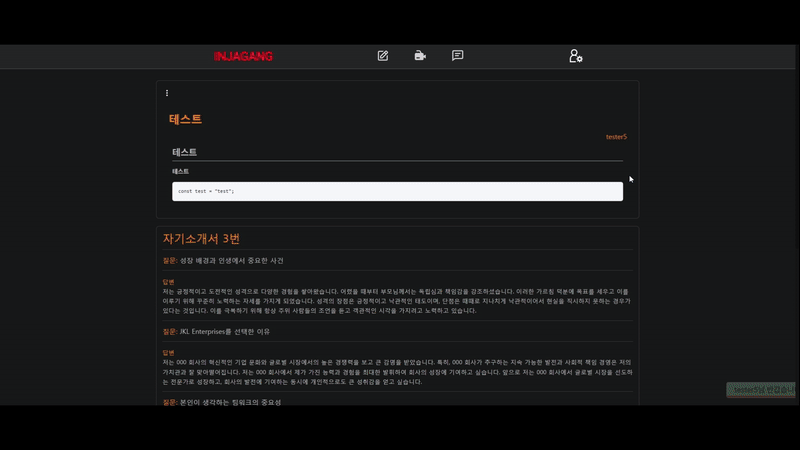Viewport: 800px width, 450px height.
Task: Select the answer paragraph beginning 저는 000 회사의
Action: [x=397, y=372]
